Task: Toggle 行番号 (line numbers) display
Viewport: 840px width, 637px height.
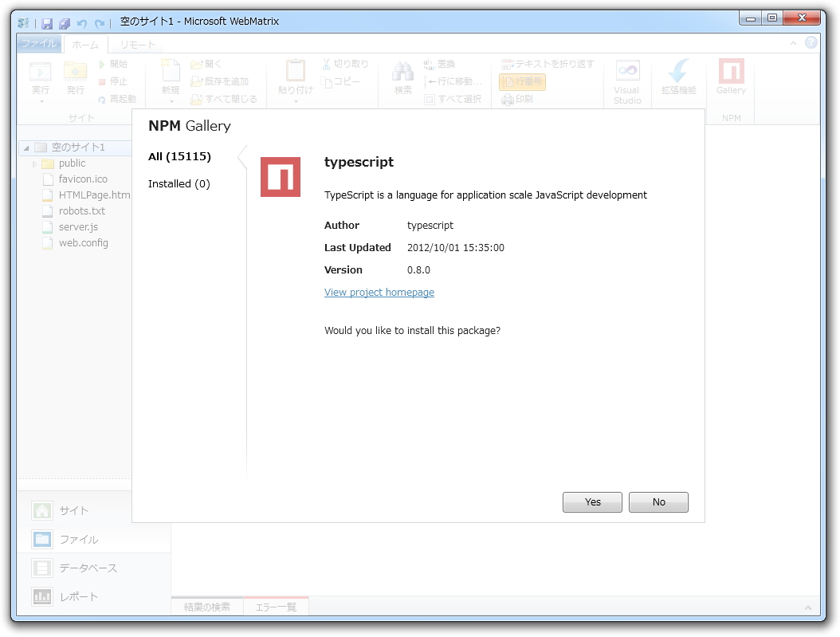Action: pos(522,80)
